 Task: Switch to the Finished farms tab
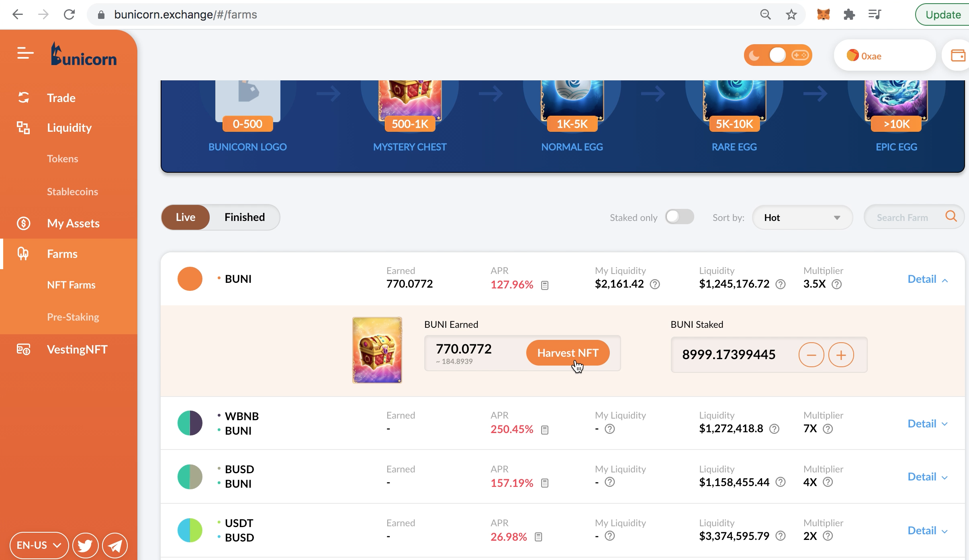pos(245,217)
